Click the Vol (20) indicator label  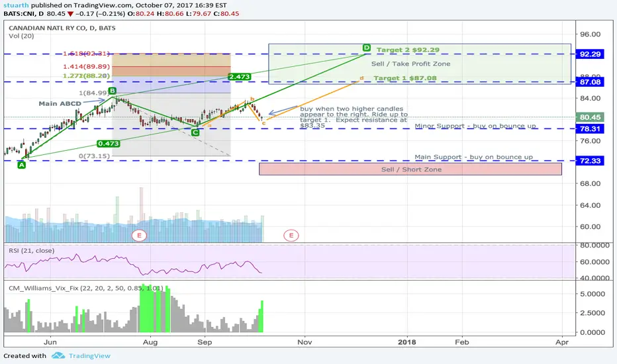click(x=21, y=36)
